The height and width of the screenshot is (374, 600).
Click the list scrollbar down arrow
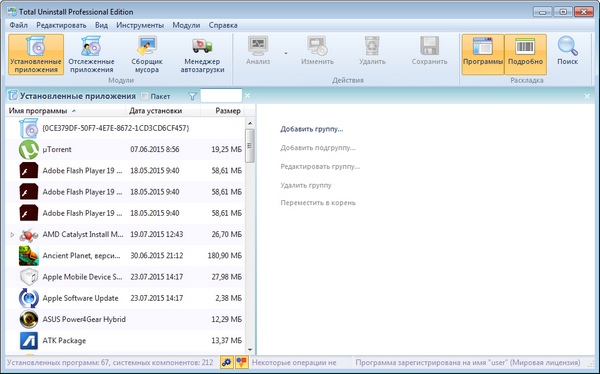(x=250, y=349)
